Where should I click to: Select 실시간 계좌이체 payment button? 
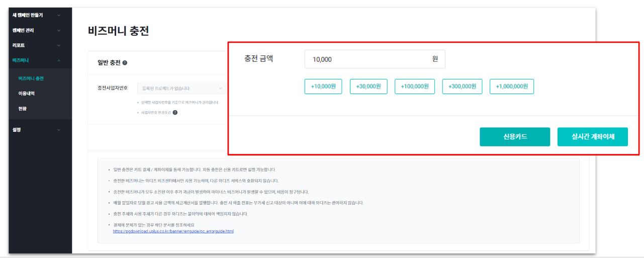click(592, 137)
